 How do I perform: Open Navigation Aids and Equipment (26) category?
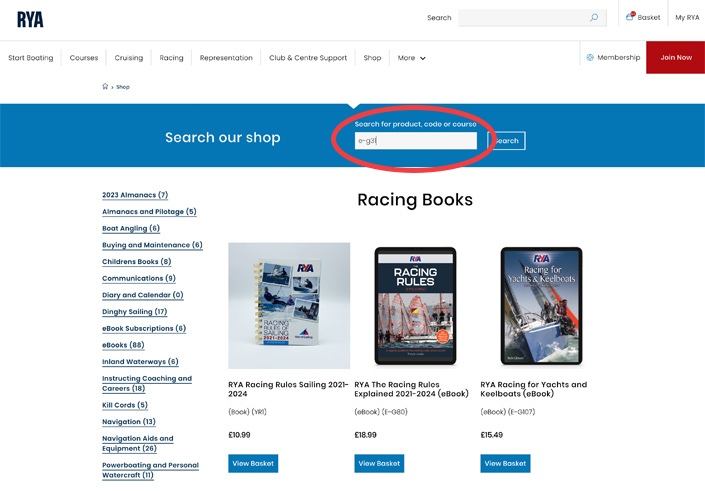click(x=138, y=443)
